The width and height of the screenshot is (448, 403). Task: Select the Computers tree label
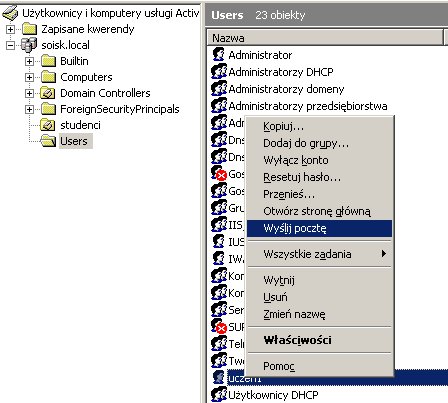coord(86,77)
